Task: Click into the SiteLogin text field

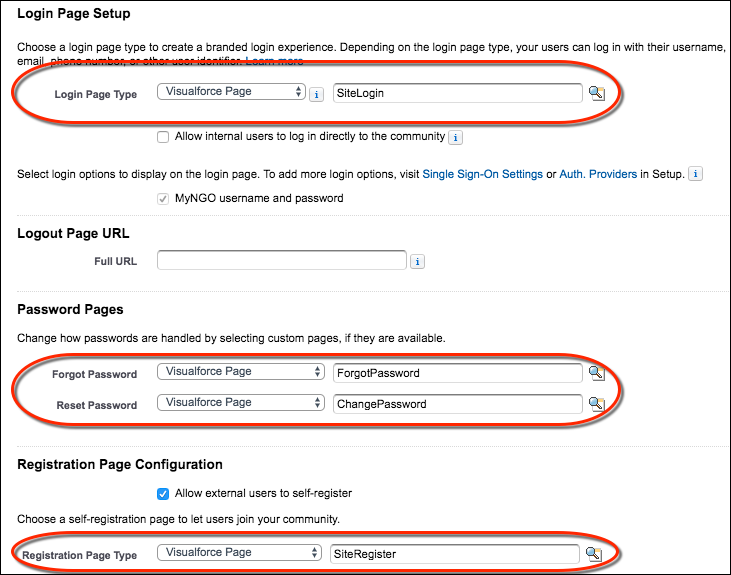Action: pos(457,93)
